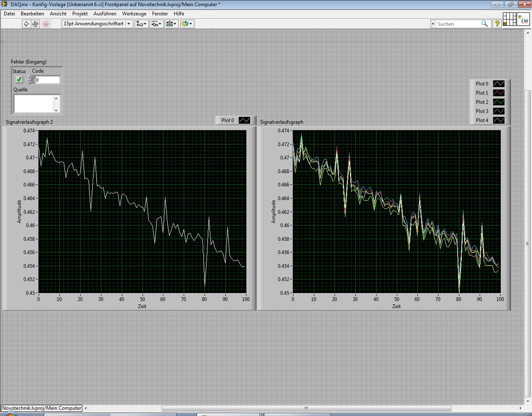Image resolution: width=532 pixels, height=416 pixels.
Task: Click the horizontal scrollbar left arrow
Action: 86,408
